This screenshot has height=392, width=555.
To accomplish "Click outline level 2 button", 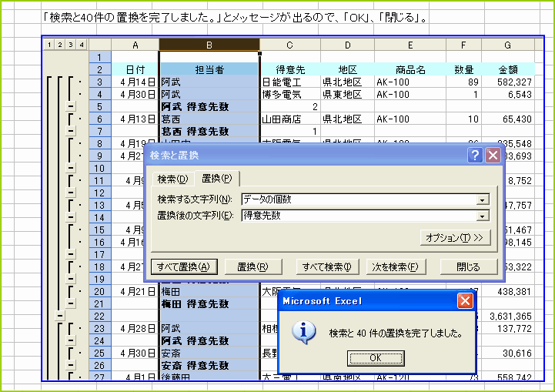I will coord(60,45).
